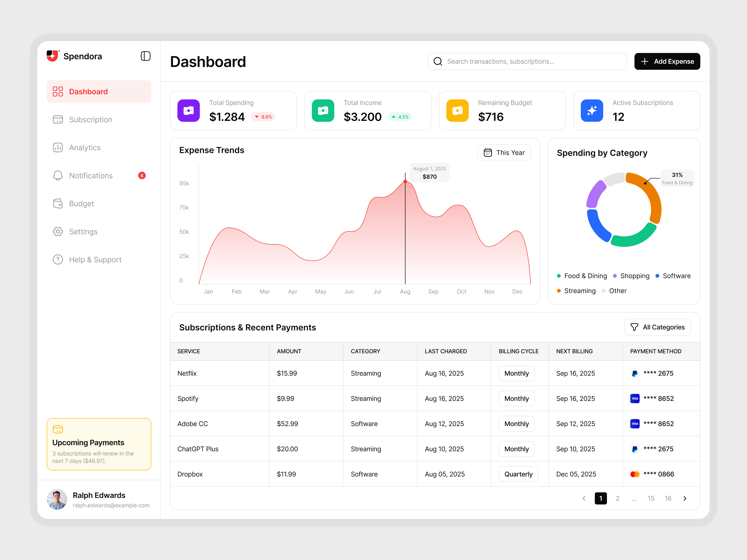
Task: Open Budget via the wallet icon
Action: click(58, 203)
